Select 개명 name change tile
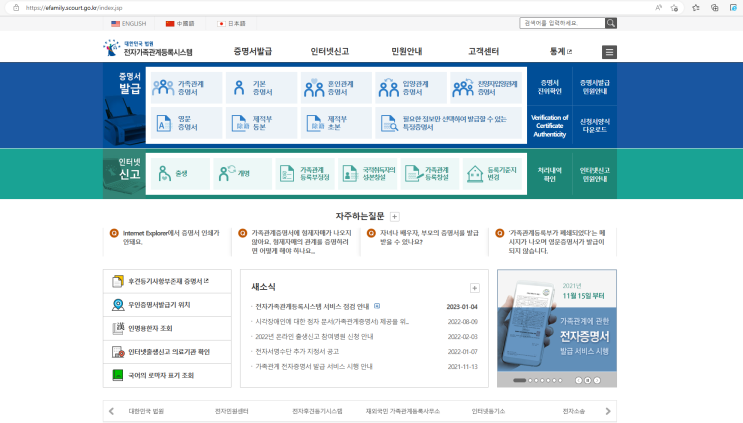 coord(242,174)
